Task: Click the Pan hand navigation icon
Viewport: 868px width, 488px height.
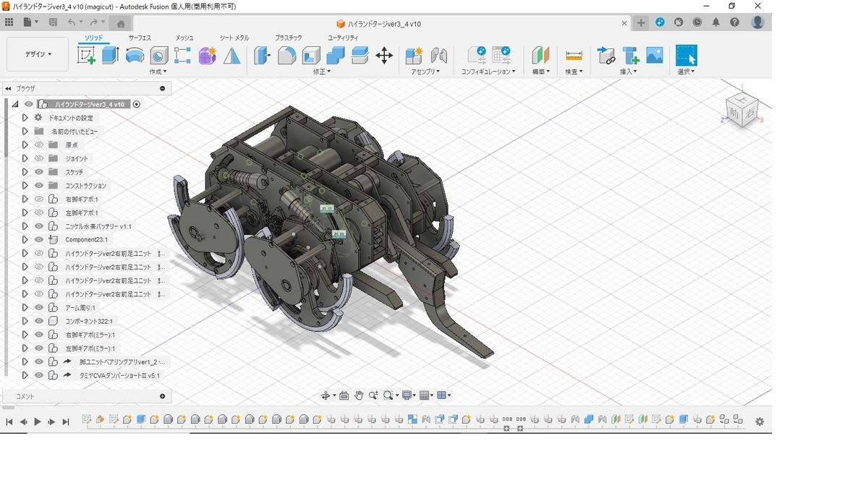Action: [x=359, y=395]
